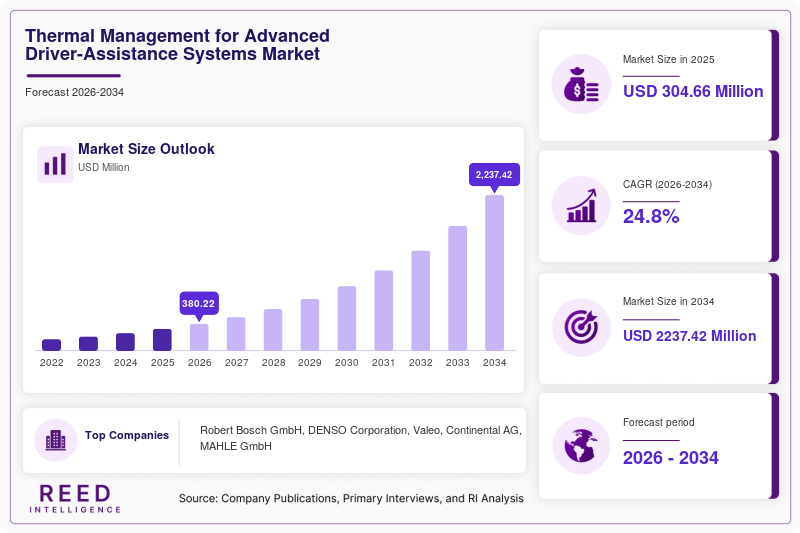Select the 2023 bar in the chart

pos(88,344)
